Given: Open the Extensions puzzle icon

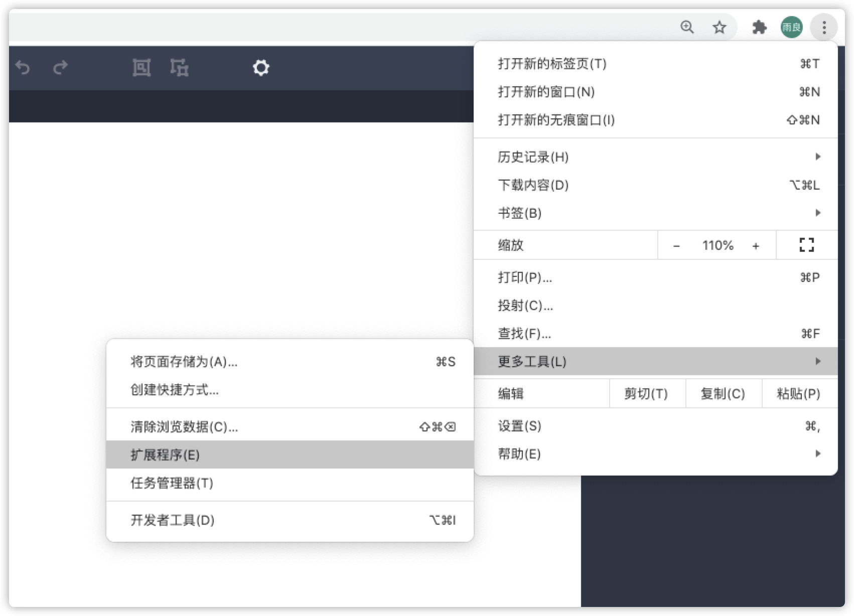Looking at the screenshot, I should pos(759,27).
